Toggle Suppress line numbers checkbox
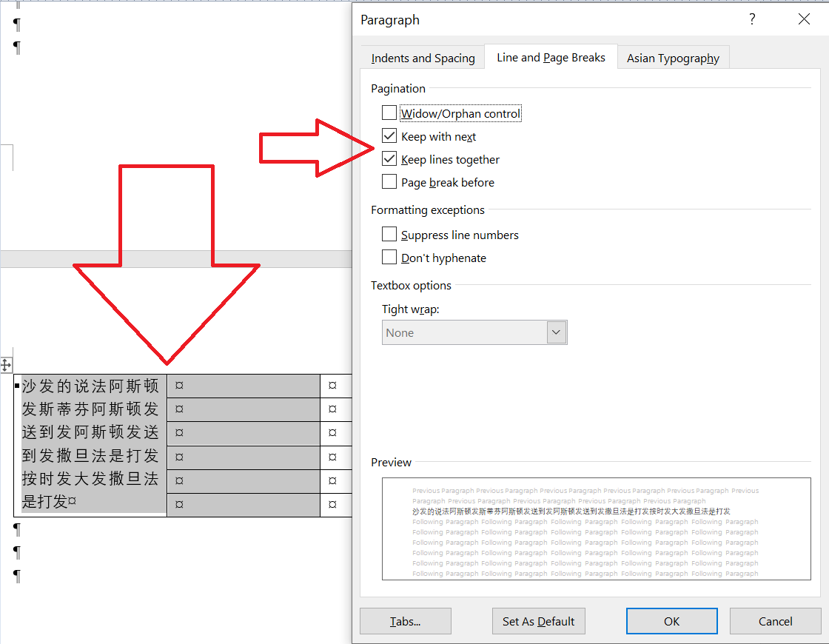The image size is (829, 644). pos(389,235)
